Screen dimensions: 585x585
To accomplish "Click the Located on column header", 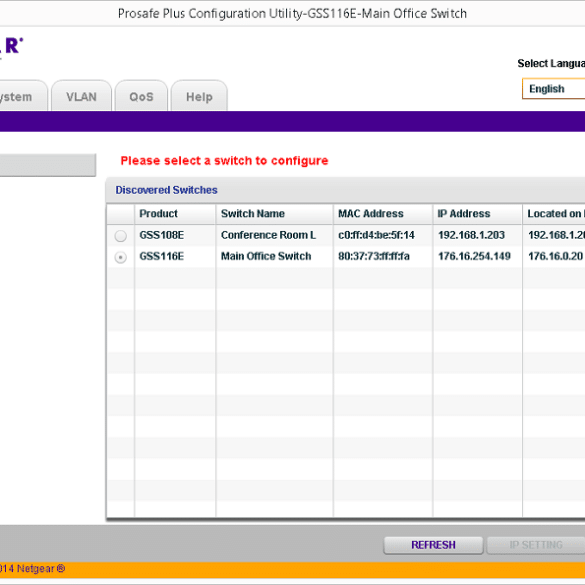I will (x=554, y=214).
